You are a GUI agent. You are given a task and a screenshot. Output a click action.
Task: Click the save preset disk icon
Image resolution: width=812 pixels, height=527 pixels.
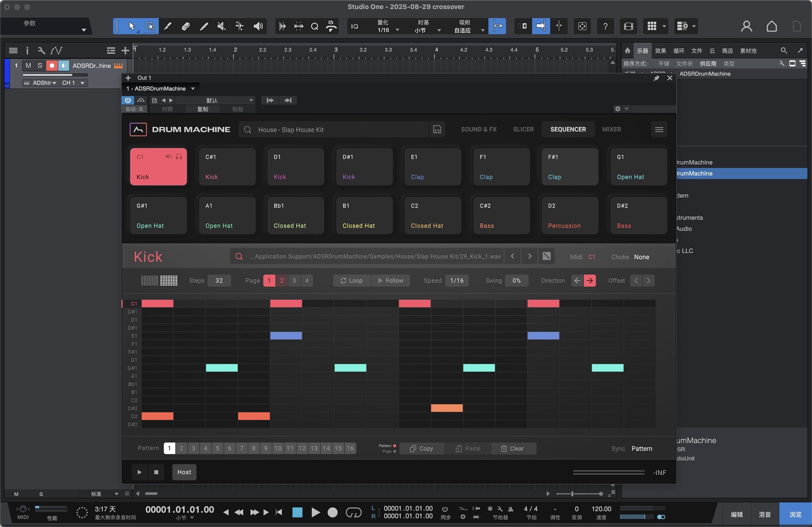point(437,130)
